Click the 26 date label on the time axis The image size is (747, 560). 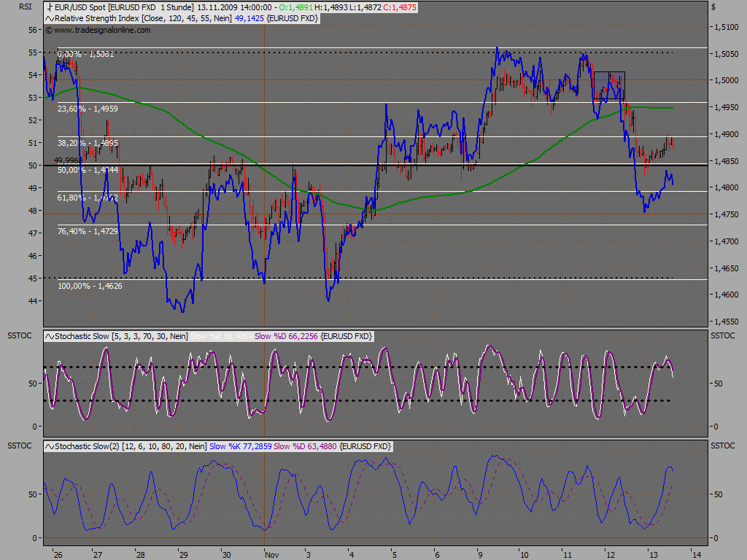coord(58,555)
